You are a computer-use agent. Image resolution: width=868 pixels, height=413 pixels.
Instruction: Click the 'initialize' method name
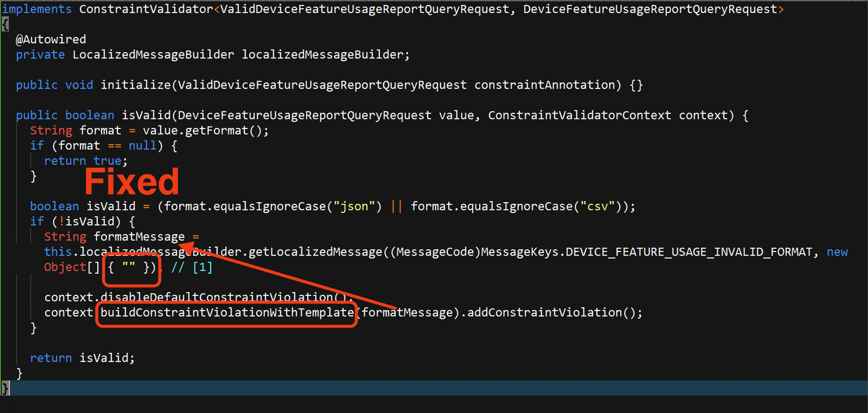pos(136,85)
